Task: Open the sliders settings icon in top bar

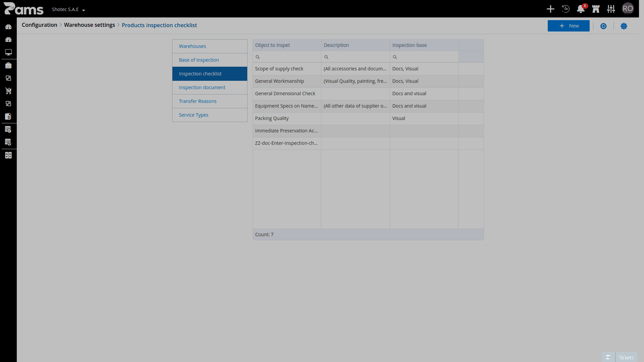Action: click(x=611, y=9)
